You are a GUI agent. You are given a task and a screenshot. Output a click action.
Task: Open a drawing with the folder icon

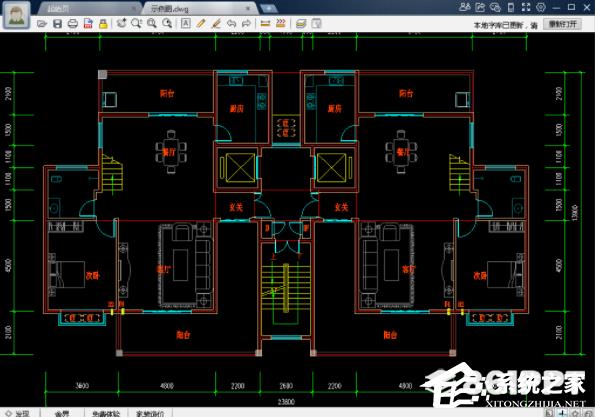point(42,24)
